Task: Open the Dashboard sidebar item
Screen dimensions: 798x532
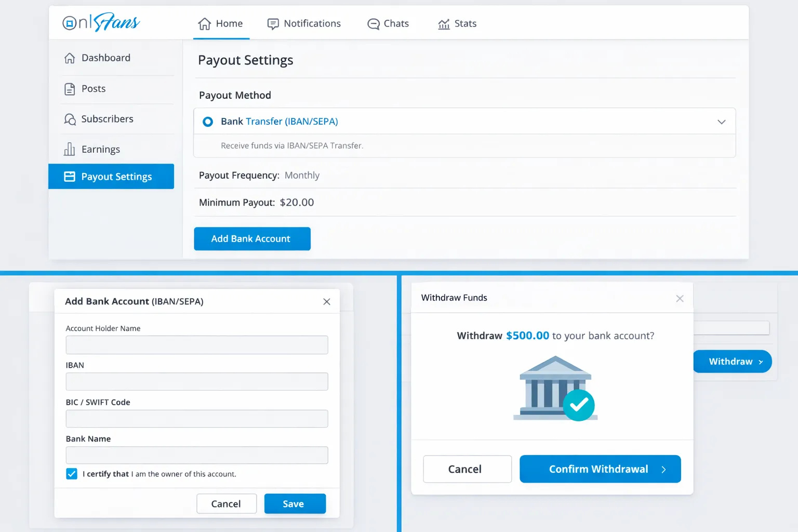Action: point(105,58)
